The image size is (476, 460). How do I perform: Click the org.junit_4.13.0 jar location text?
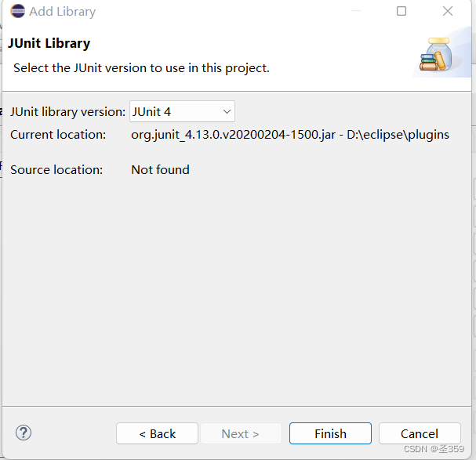[x=290, y=135]
